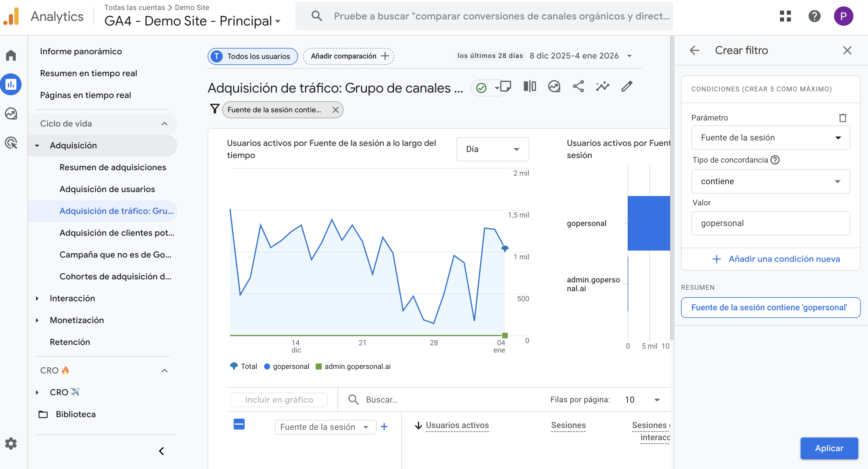Expand the Interacción menu section
The height and width of the screenshot is (469, 868).
tap(72, 298)
